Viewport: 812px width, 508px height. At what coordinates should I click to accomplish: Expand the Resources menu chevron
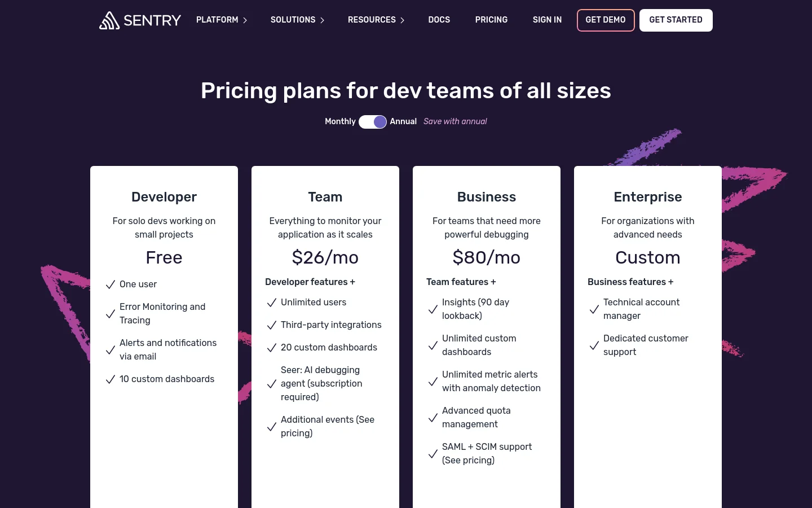pyautogui.click(x=402, y=20)
